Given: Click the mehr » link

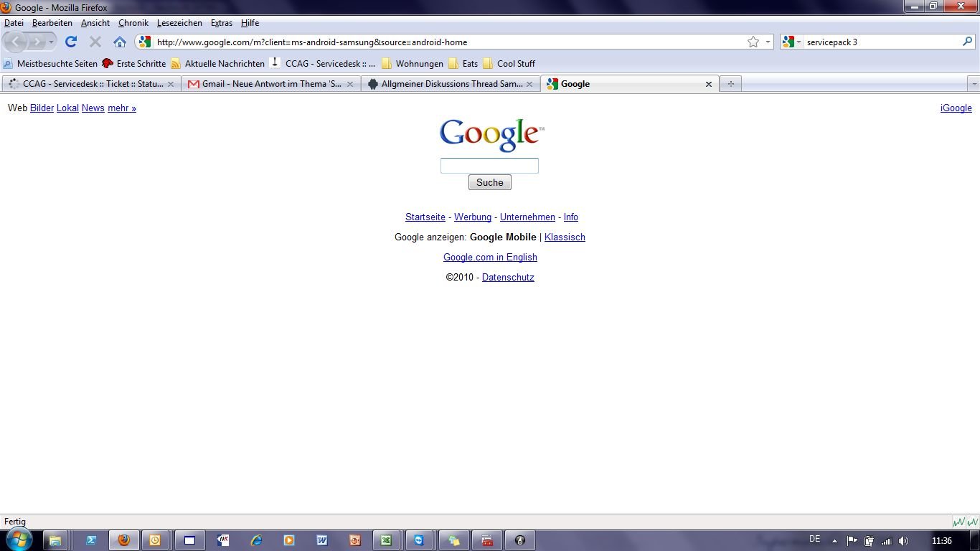Looking at the screenshot, I should coord(122,108).
